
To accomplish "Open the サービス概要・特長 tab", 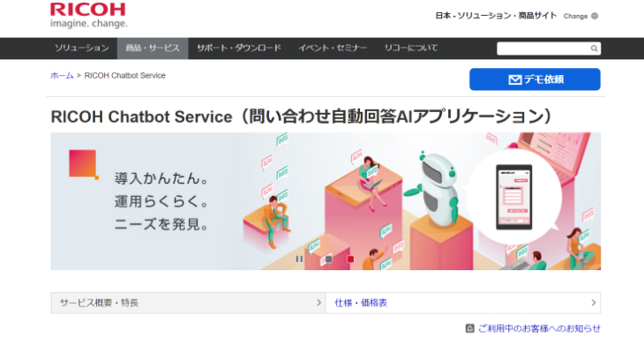I will (x=188, y=303).
